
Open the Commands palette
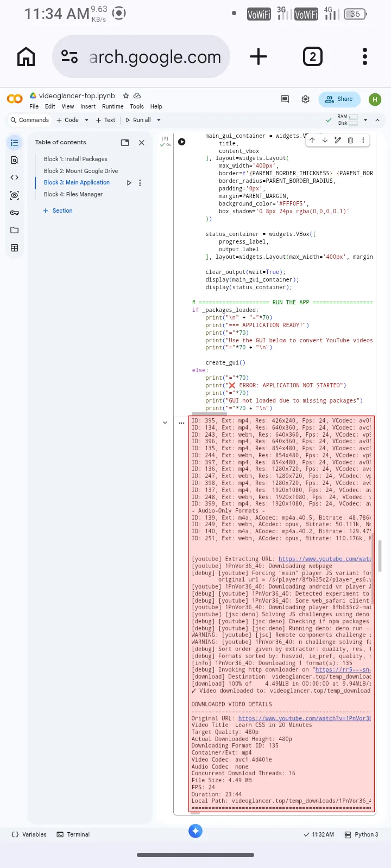(x=29, y=120)
